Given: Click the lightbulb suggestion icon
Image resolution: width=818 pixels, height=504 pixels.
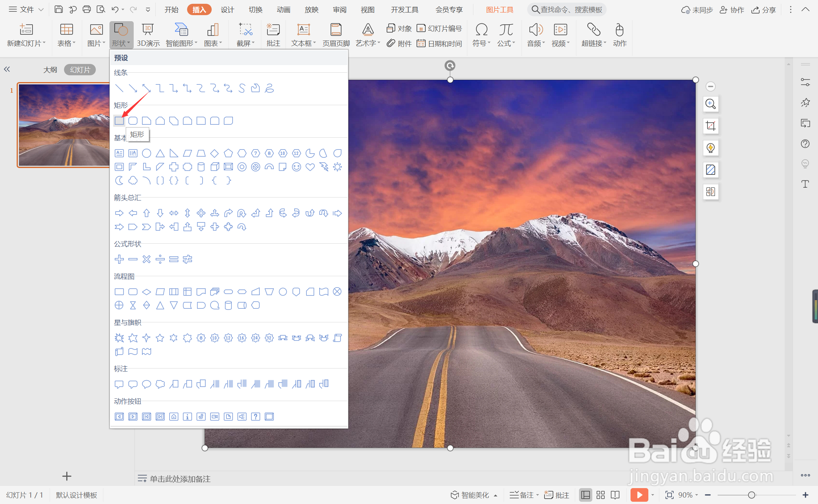Looking at the screenshot, I should [710, 148].
